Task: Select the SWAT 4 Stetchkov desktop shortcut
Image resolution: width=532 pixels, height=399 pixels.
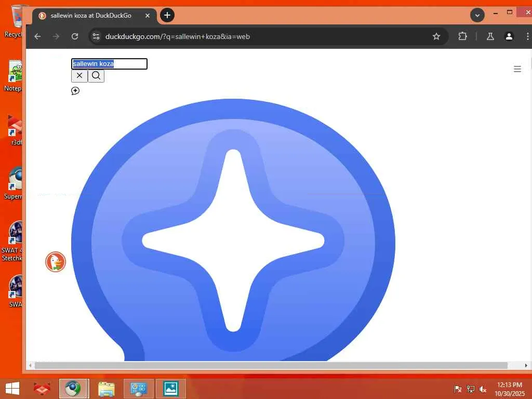Action: click(12, 242)
